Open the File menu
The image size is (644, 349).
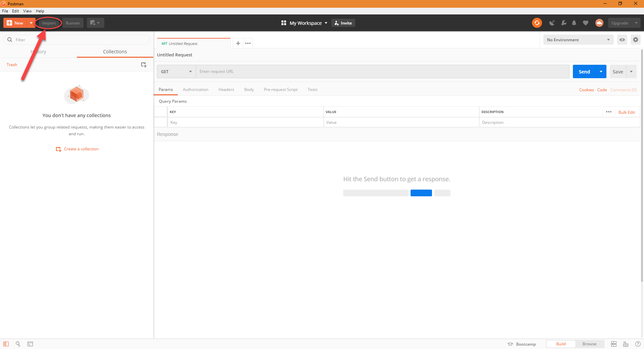(x=5, y=11)
